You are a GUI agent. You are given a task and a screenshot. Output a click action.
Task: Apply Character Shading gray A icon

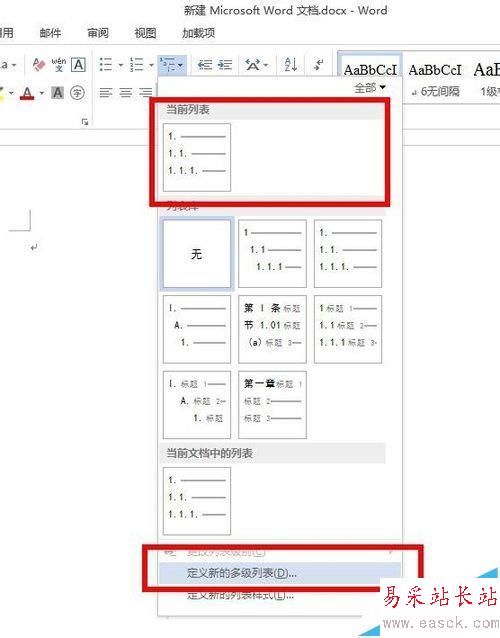point(57,93)
